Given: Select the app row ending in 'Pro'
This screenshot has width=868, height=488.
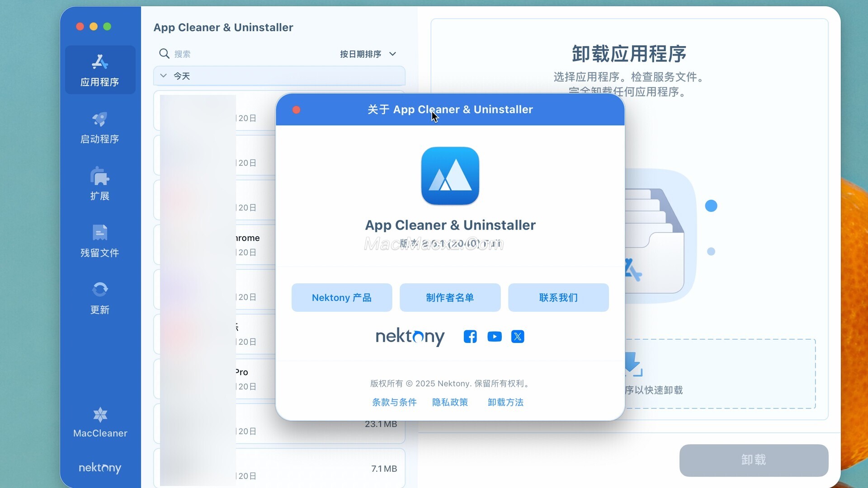Looking at the screenshot, I should (215, 379).
